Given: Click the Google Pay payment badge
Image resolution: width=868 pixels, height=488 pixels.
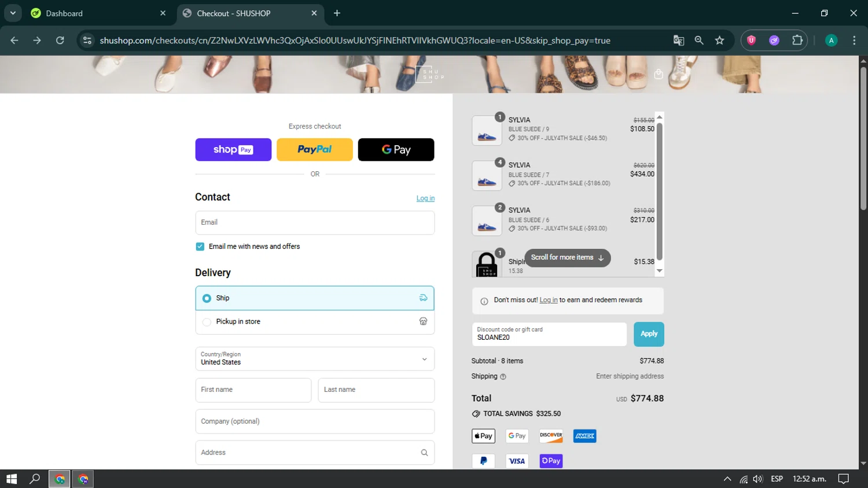Looking at the screenshot, I should [x=517, y=436].
